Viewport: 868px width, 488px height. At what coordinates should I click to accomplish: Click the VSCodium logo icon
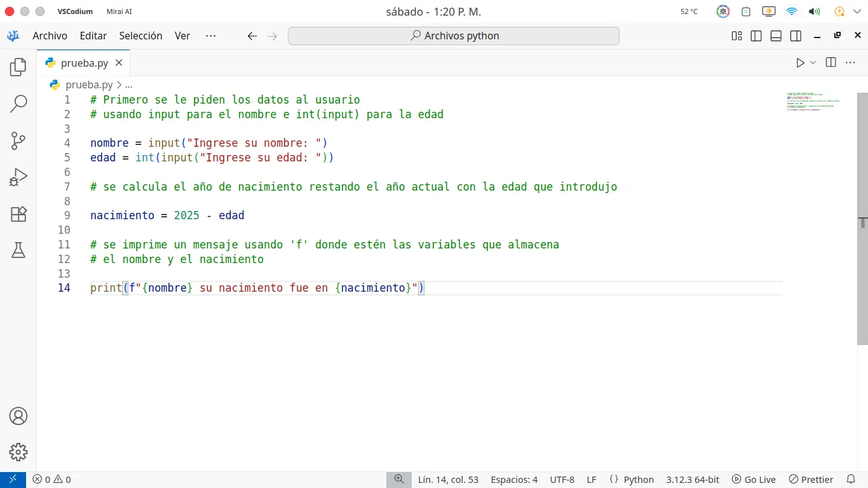13,36
